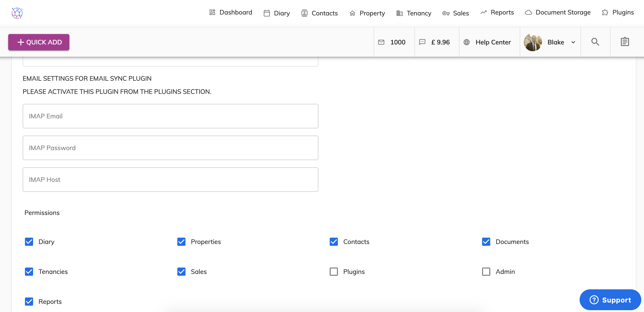Uncheck the Reports permission checkbox
Viewport: 644px width, 312px height.
(29, 302)
